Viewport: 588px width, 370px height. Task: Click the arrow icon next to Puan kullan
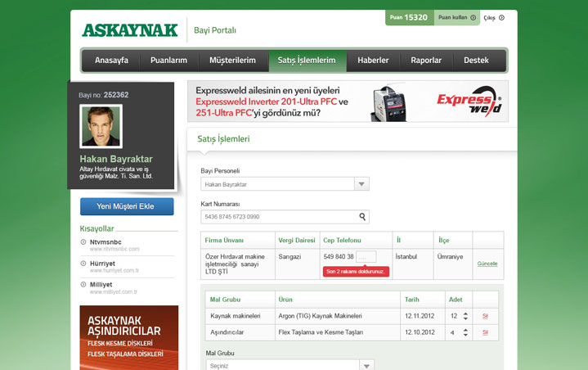pyautogui.click(x=473, y=18)
